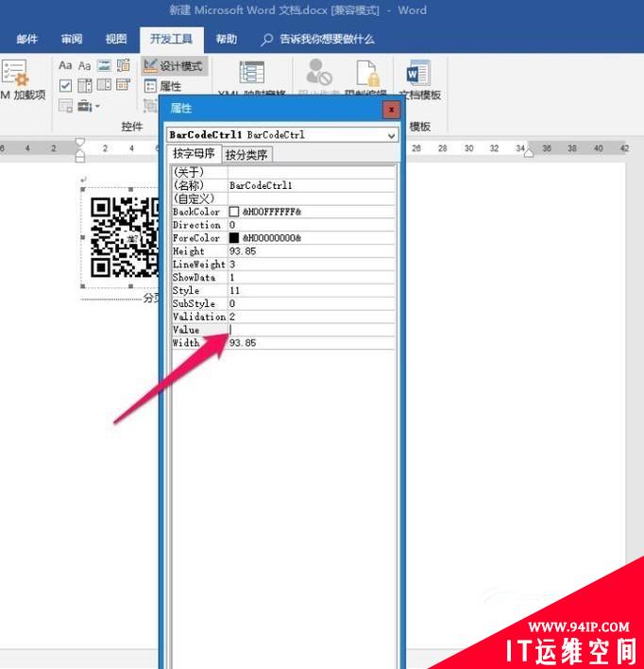Switch to 邮件 ribbon tab

[x=26, y=40]
